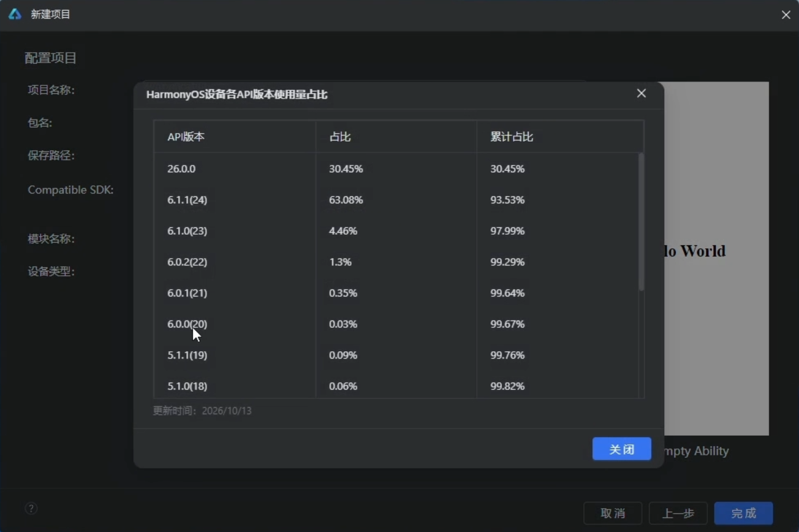Viewport: 799px width, 532px height.
Task: Click the 97.99% cumulative value
Action: click(x=507, y=231)
